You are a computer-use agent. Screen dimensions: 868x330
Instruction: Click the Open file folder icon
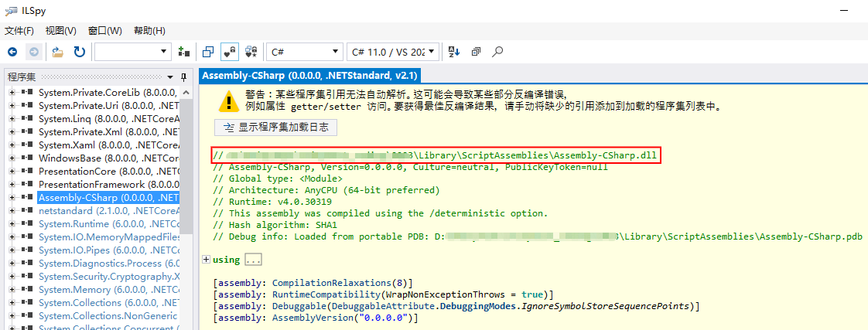57,52
